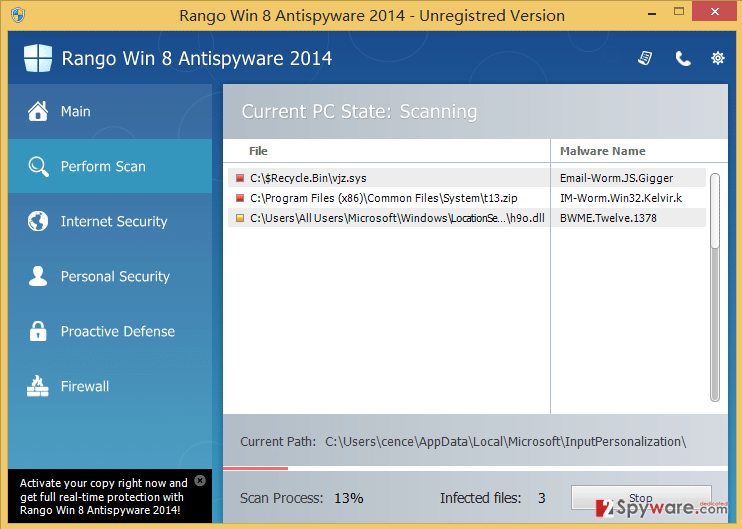
Task: Click the activation prompt message
Action: (x=104, y=496)
